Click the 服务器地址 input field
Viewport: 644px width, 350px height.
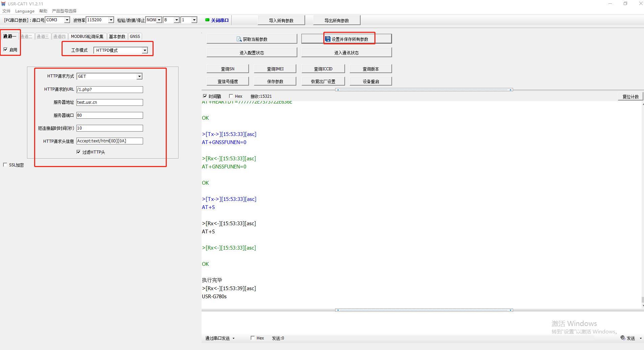pos(110,102)
